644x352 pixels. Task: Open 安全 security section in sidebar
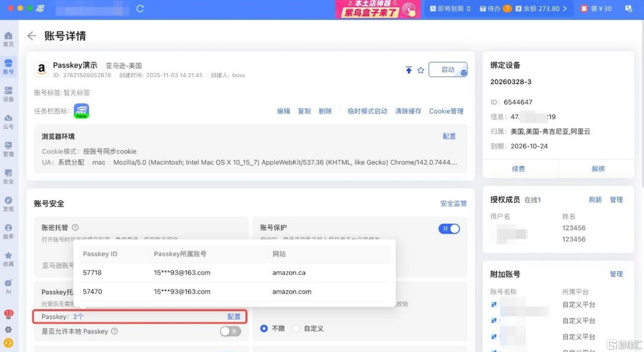pyautogui.click(x=8, y=177)
